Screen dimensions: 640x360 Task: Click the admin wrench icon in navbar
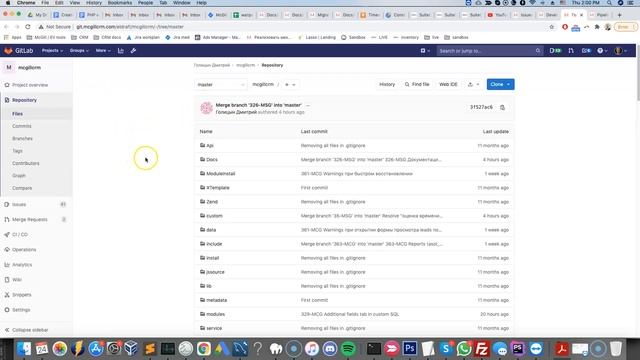click(x=133, y=51)
